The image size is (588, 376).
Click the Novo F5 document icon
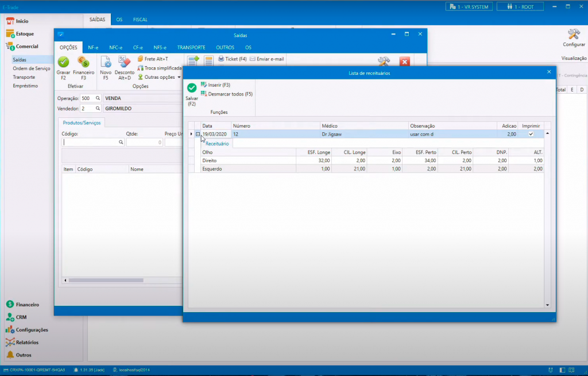pyautogui.click(x=106, y=62)
